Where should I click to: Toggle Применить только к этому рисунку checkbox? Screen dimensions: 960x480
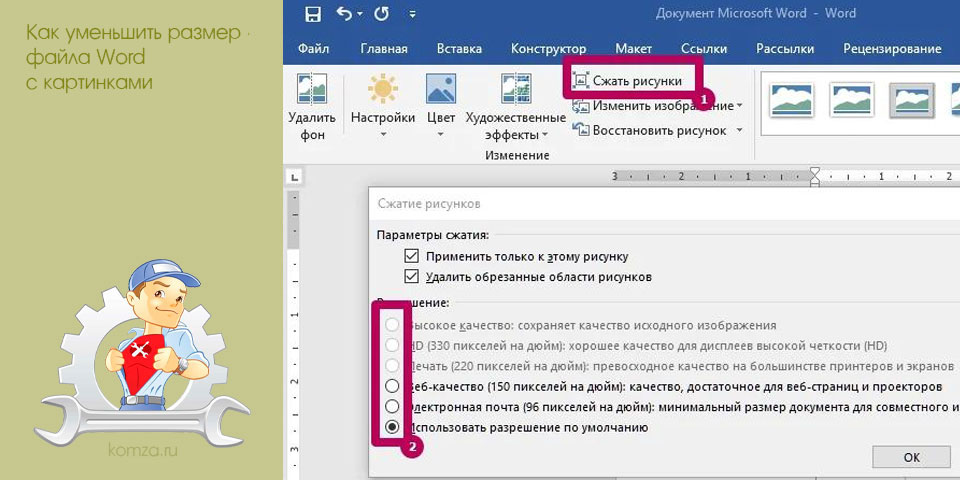click(411, 256)
